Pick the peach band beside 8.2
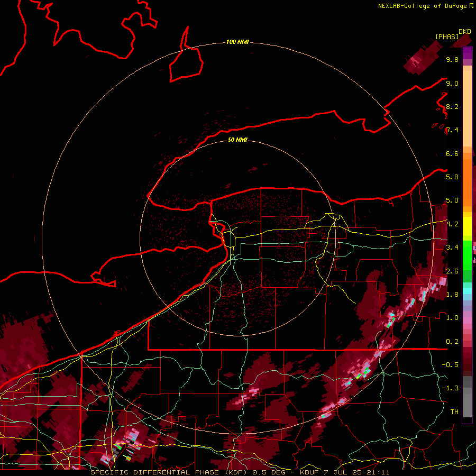476x476 pixels. coord(467,108)
